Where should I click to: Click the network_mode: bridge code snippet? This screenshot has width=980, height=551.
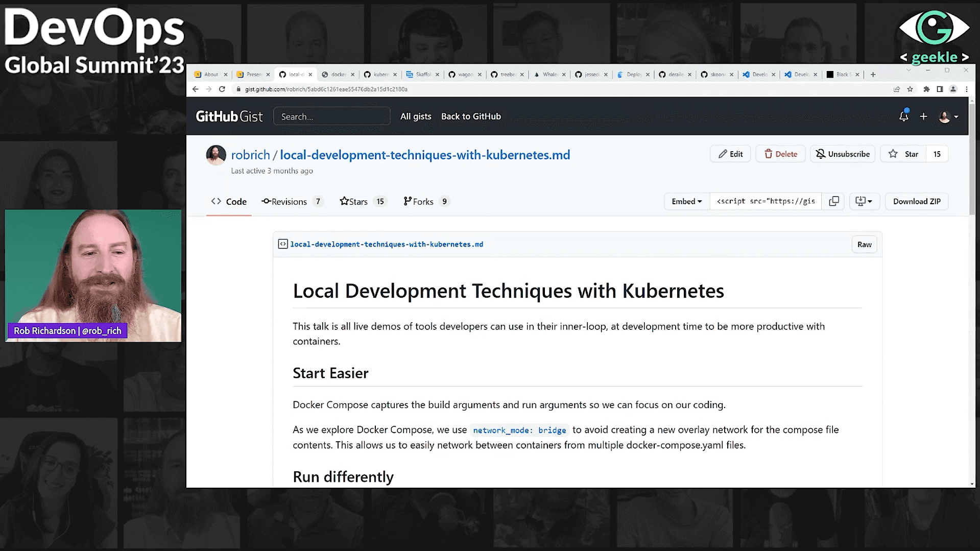point(519,430)
